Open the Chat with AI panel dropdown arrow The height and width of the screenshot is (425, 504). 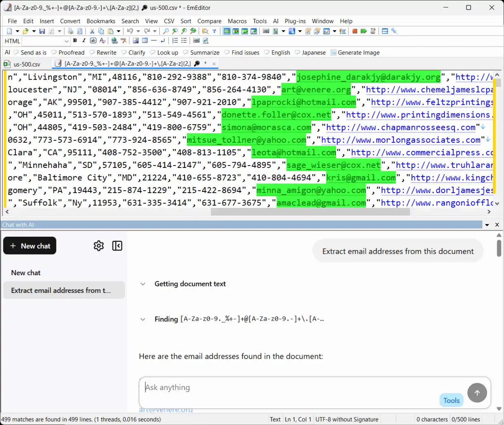point(487,225)
